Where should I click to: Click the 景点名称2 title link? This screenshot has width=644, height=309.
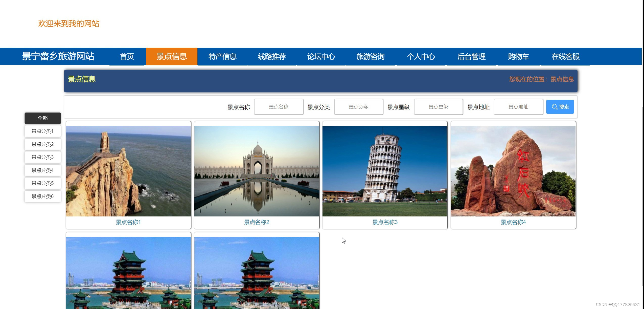point(257,222)
